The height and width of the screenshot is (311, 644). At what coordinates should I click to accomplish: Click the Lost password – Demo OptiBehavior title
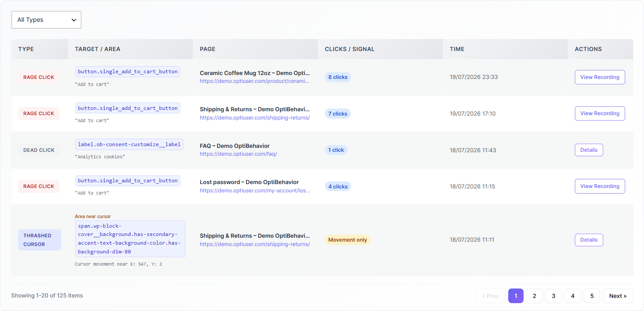click(x=249, y=182)
